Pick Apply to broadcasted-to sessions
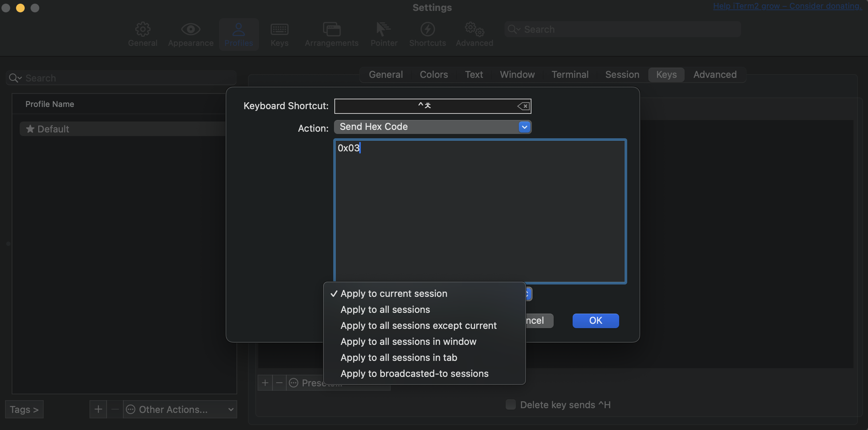Image resolution: width=868 pixels, height=430 pixels. [x=414, y=374]
